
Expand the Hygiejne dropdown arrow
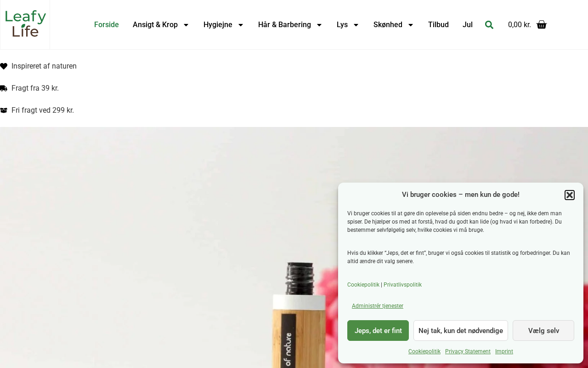pyautogui.click(x=241, y=25)
